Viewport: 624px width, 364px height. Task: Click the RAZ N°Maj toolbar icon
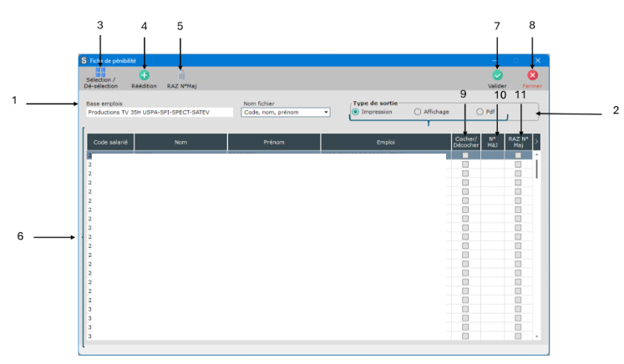[181, 75]
